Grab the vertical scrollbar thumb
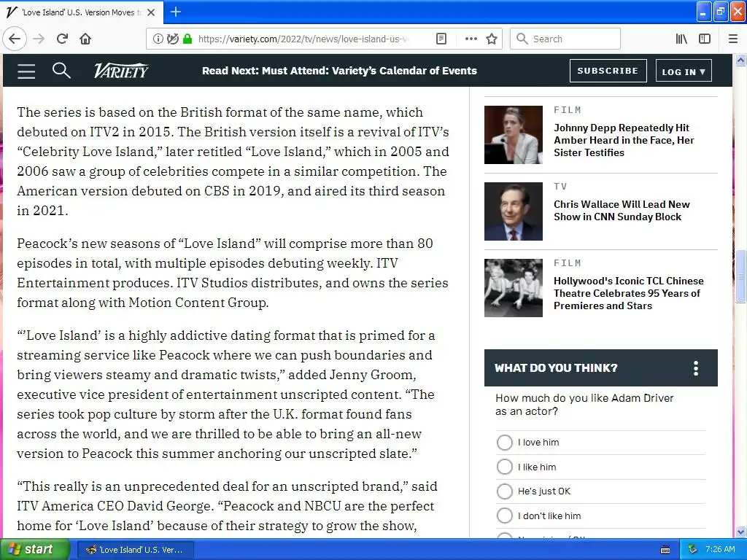This screenshot has width=747, height=560. (740, 276)
